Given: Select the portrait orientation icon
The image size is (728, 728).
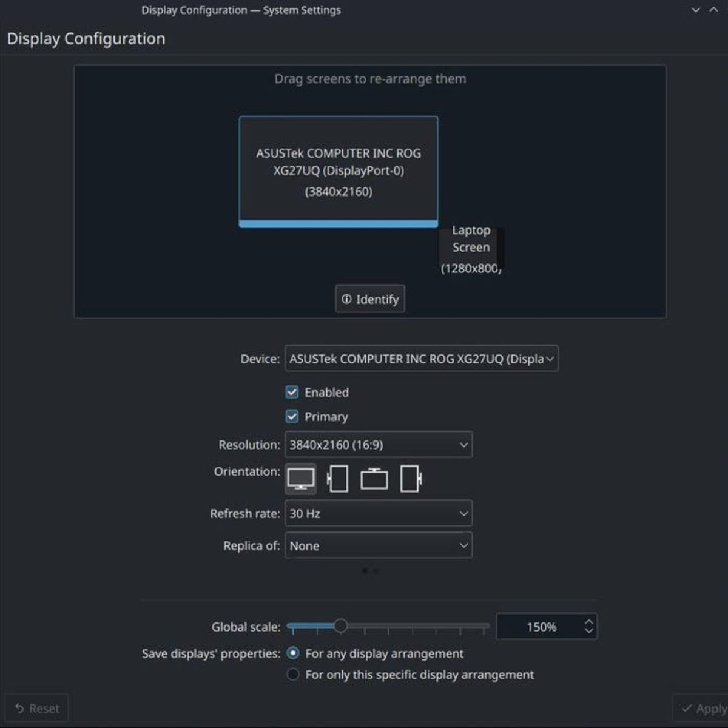Looking at the screenshot, I should [337, 478].
